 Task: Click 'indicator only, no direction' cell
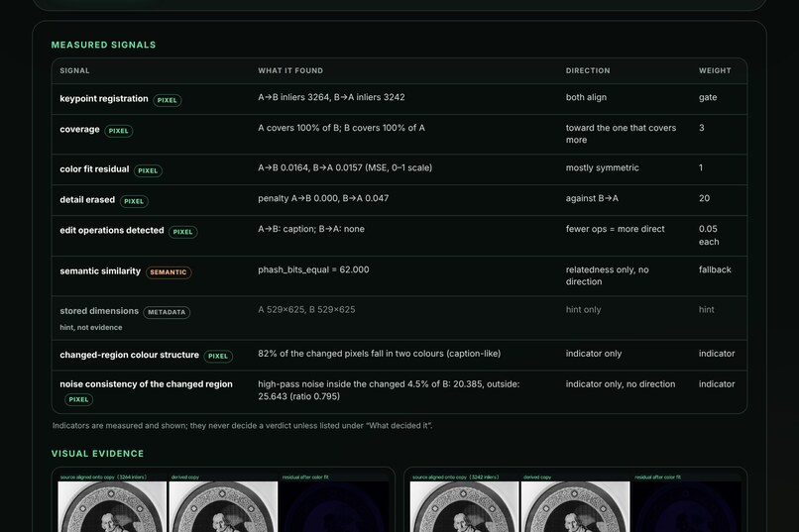[x=621, y=383]
